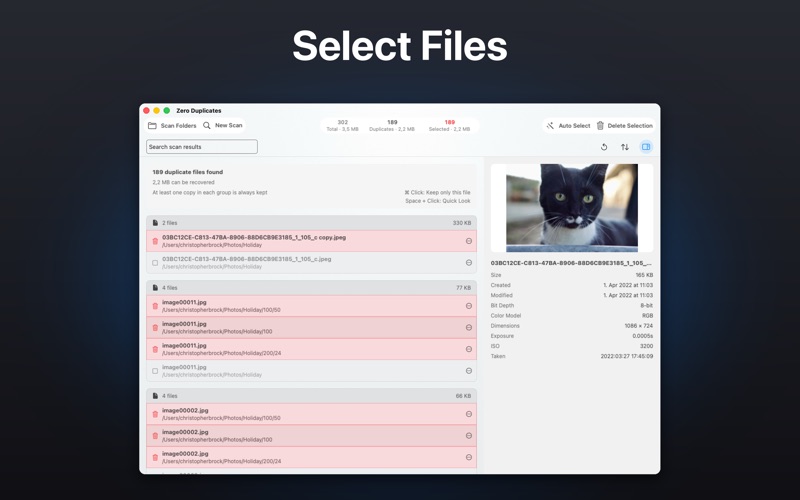Select file name ending '_1_105_c.jpeg' in list
Image resolution: width=800 pixels, height=500 pixels.
(246, 259)
